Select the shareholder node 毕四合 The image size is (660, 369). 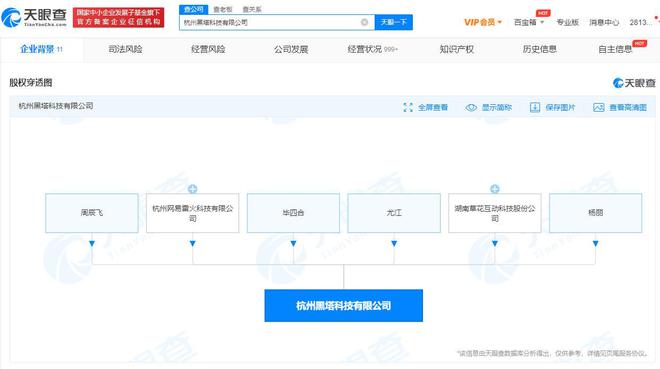[x=293, y=213]
